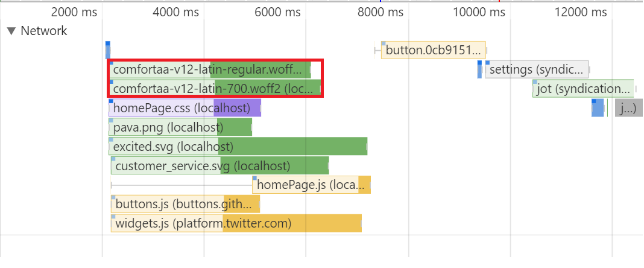Viewport: 644px width, 268px height.
Task: Open the excited.svg request details
Action: (x=238, y=147)
